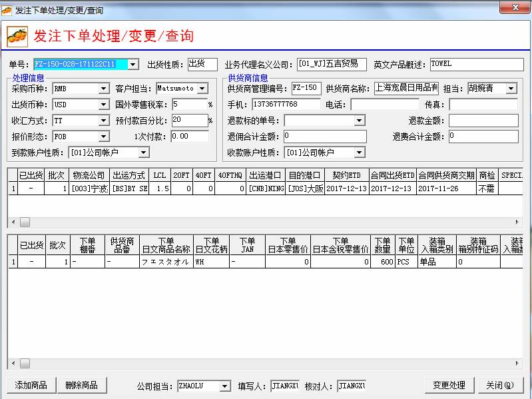This screenshot has width=532, height=399.
Task: Click the 合同供货商交期 column header
Action: click(447, 175)
